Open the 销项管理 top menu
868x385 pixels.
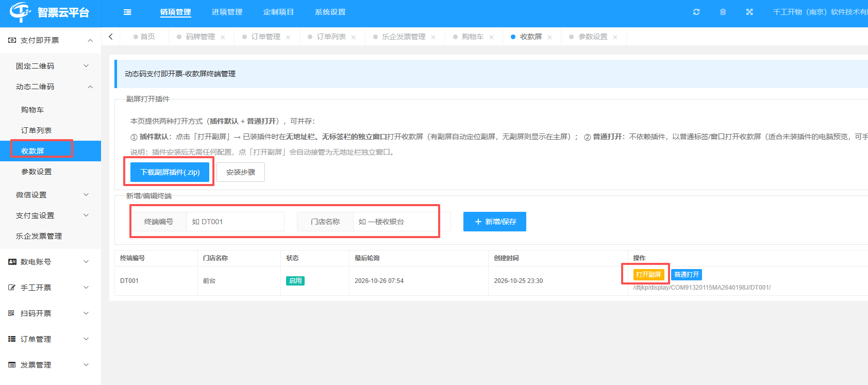tap(176, 12)
